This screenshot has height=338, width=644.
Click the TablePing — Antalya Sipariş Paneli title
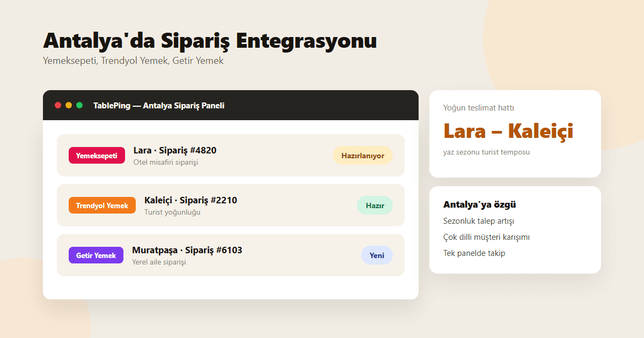159,106
